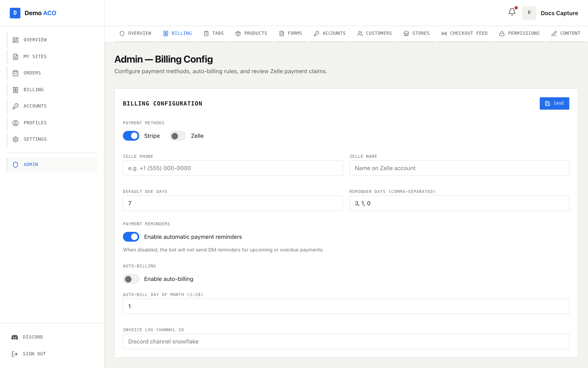Click the Demo ACO title
The image size is (588, 368).
point(40,13)
